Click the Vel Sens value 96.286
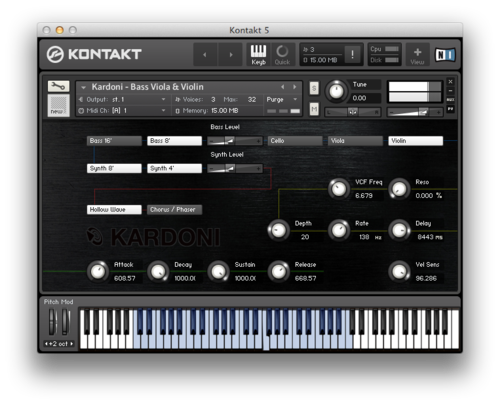500x405 pixels. click(x=426, y=278)
